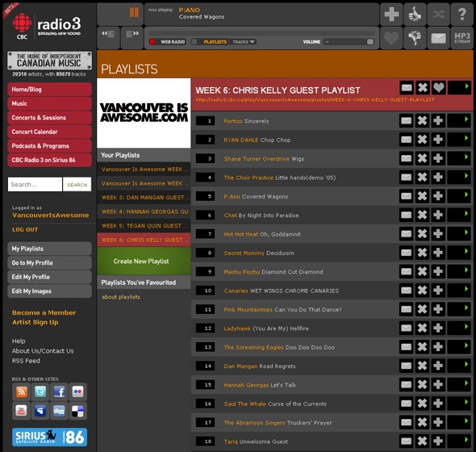Remove P:Ano Covered Wagons track

[422, 196]
